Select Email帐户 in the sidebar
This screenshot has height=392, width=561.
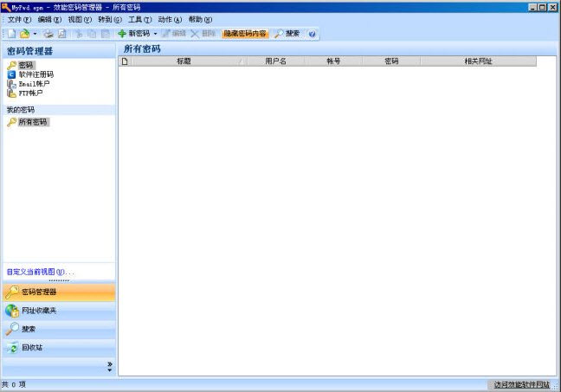point(34,84)
